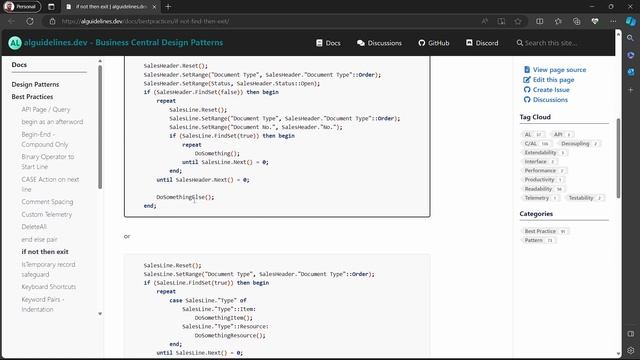Close the 'if not then exit' tab
Screen dimensions: 640x360
click(x=154, y=7)
